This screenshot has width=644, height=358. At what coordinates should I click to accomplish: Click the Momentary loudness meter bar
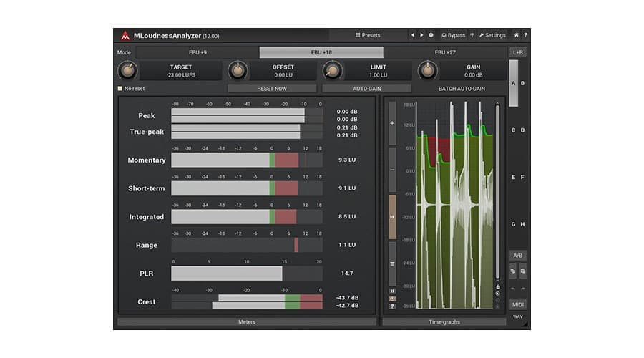[x=247, y=160]
